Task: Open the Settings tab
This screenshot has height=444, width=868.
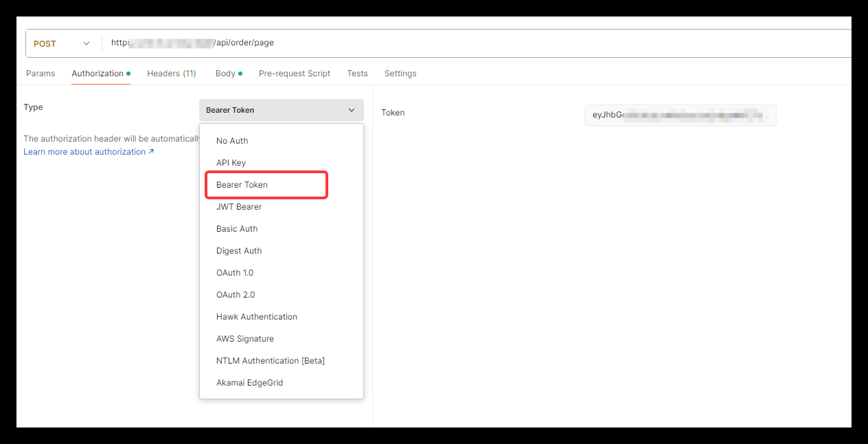Action: click(x=400, y=74)
